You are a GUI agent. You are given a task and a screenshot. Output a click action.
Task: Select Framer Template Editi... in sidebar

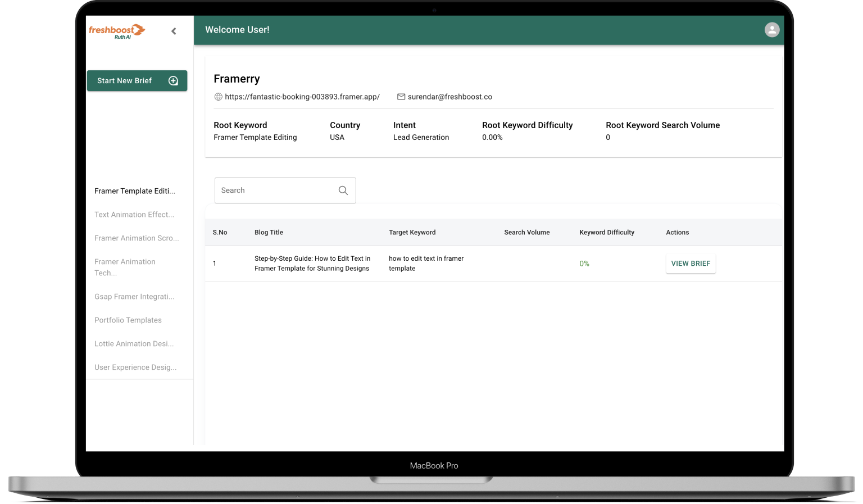click(135, 191)
